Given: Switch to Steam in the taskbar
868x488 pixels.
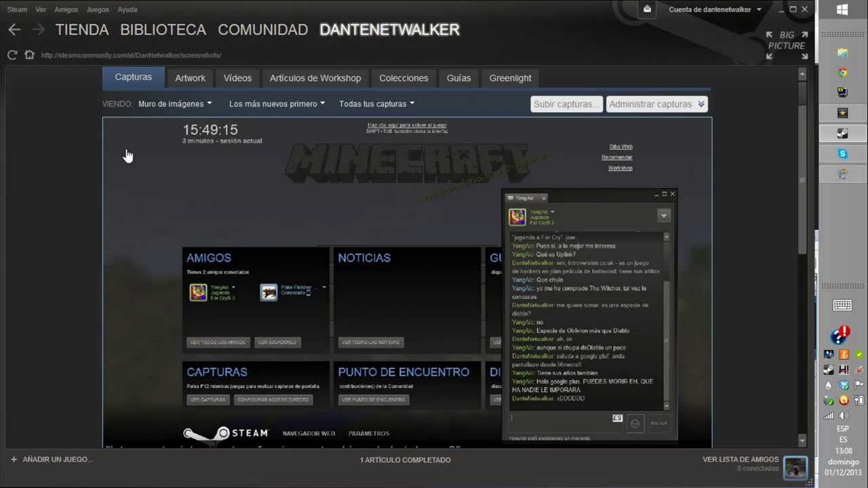Looking at the screenshot, I should [842, 134].
